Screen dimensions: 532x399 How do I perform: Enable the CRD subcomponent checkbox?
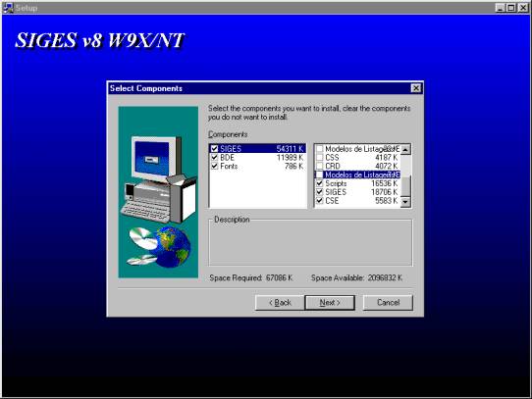pyautogui.click(x=320, y=166)
